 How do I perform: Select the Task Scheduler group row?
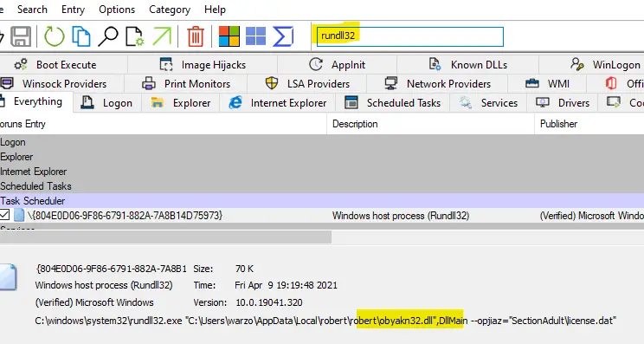(x=322, y=200)
